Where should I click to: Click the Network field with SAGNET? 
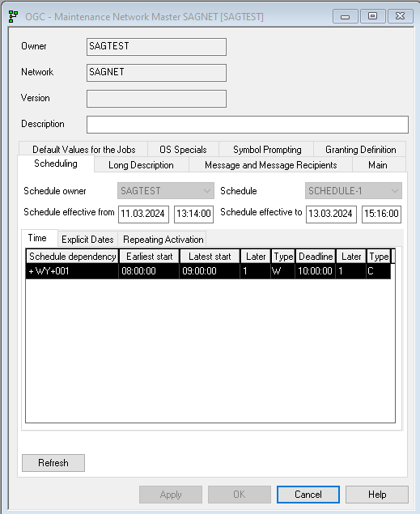pos(157,73)
